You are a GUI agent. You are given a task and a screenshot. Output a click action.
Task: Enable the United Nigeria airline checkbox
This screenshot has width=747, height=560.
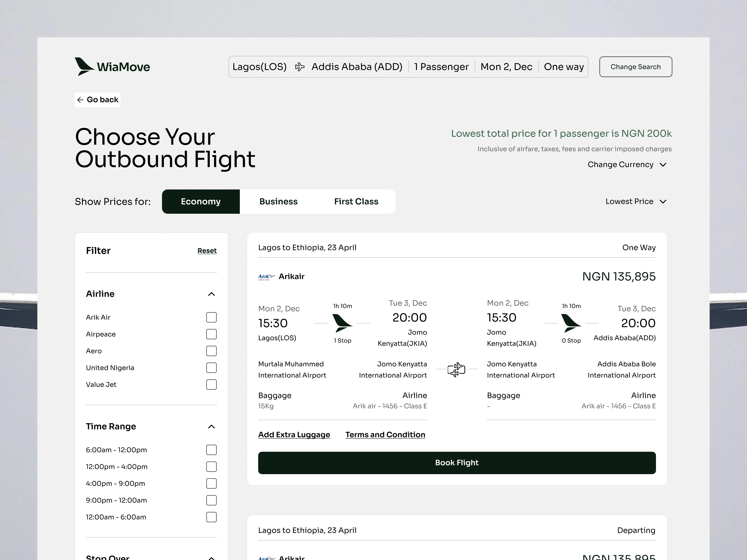[x=211, y=368]
